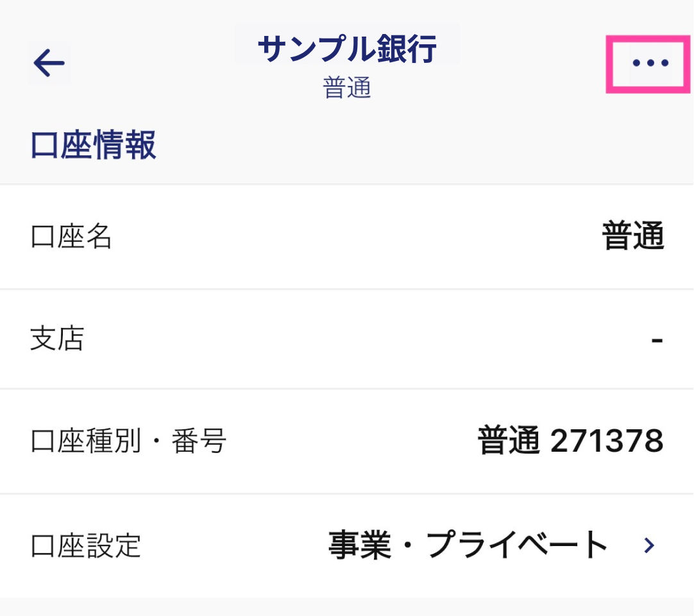Tap the 口座種別・番号 label
Viewport: 694px width, 616px height.
click(128, 441)
